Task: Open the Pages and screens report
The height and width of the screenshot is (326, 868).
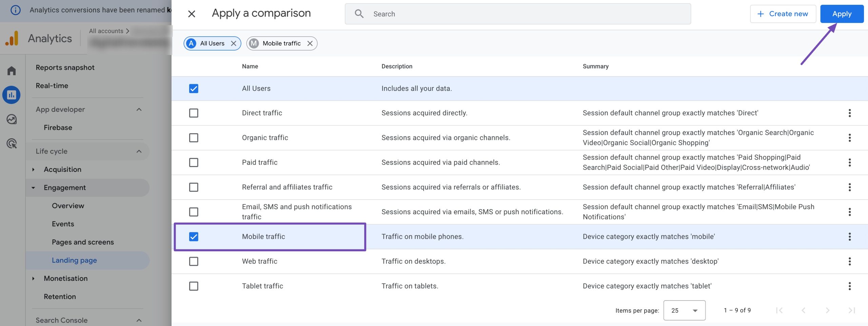Action: click(x=83, y=242)
